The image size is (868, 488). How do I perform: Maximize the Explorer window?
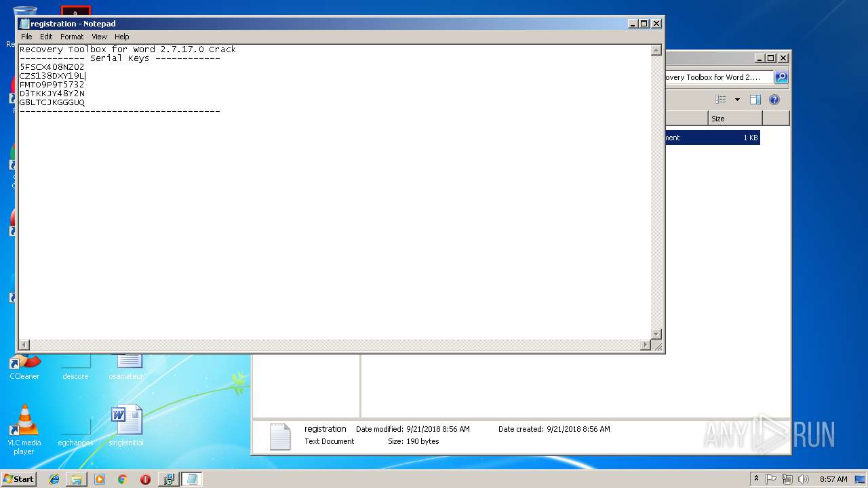coord(771,58)
